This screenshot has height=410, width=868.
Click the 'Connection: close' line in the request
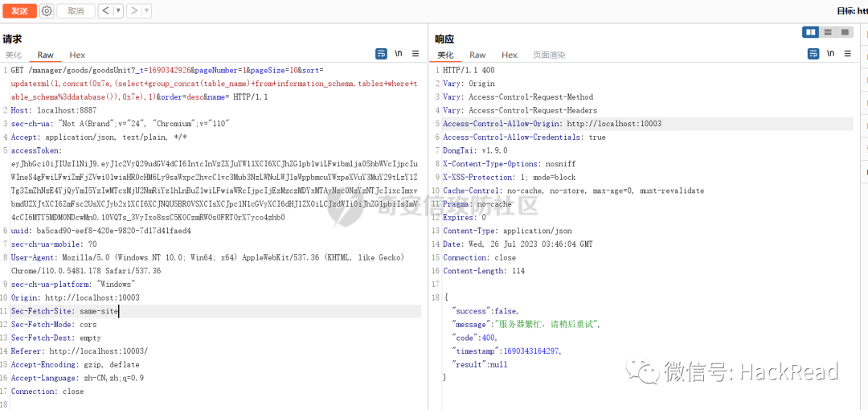(47, 392)
